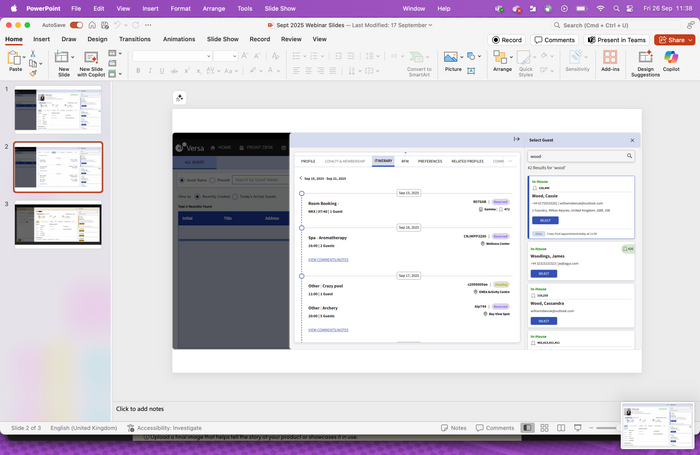Open the Add-ins button

(610, 59)
